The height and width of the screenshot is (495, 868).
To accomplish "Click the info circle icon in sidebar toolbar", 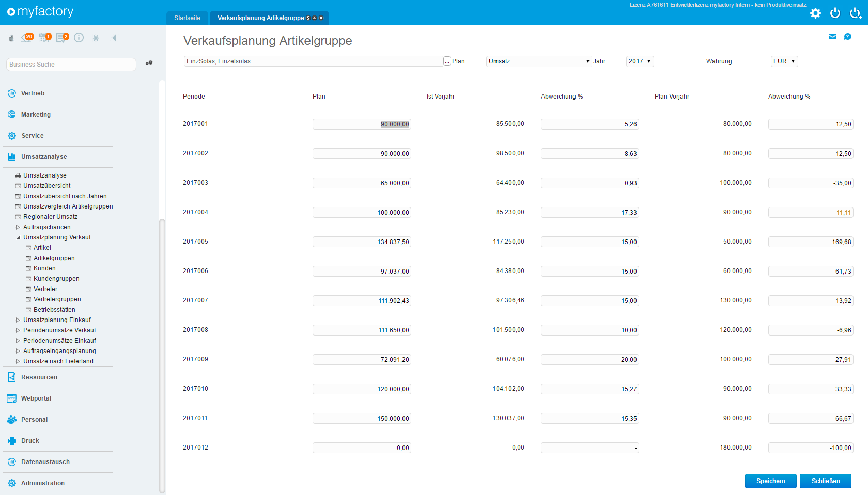I will [x=79, y=38].
